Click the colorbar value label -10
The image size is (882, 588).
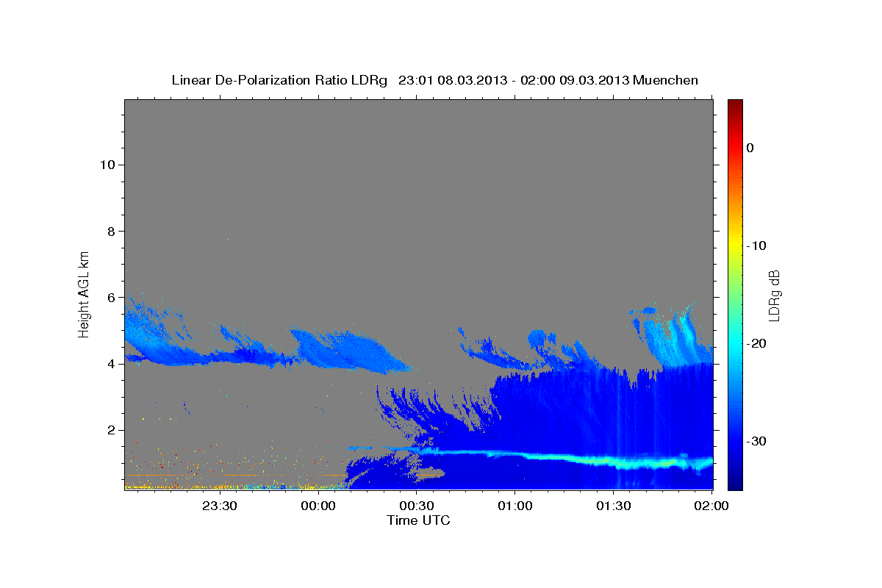point(757,245)
